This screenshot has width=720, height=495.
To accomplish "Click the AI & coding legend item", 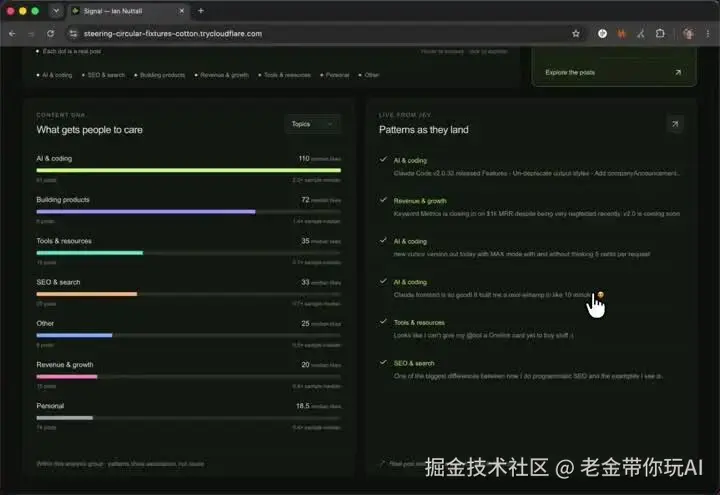I will [x=54, y=75].
